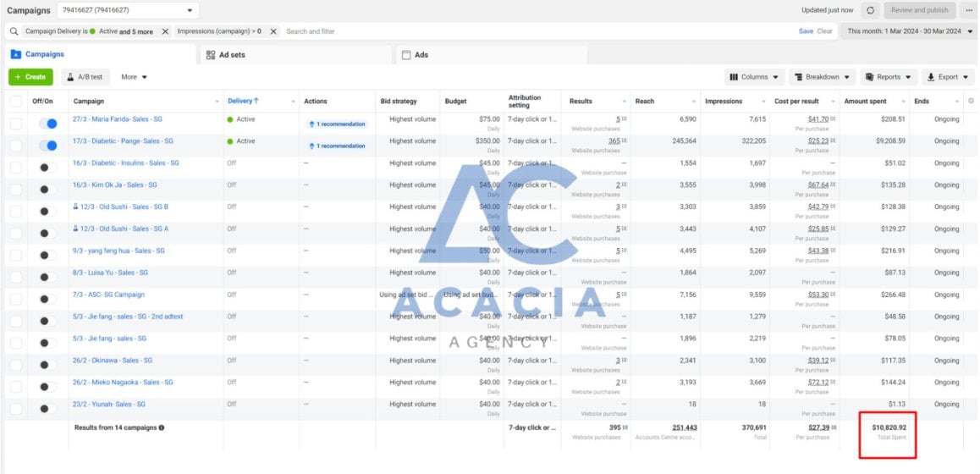Click lightbulb recommendation on Maria Farida row
Screen dimensions: 980x474
tap(311, 124)
